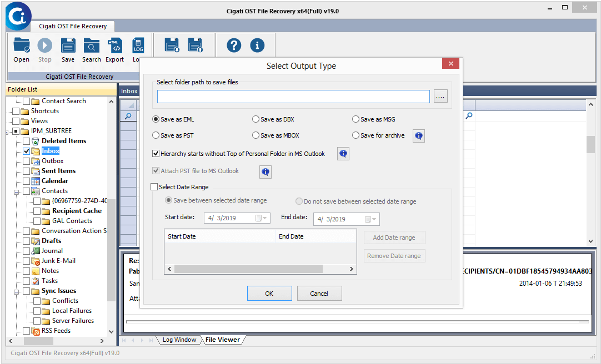The width and height of the screenshot is (601, 364).
Task: Click the End Date column header
Action: coord(316,236)
